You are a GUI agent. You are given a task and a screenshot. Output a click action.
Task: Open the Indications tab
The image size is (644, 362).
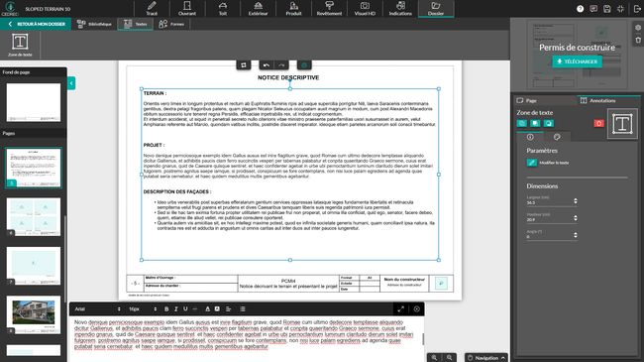pyautogui.click(x=400, y=9)
